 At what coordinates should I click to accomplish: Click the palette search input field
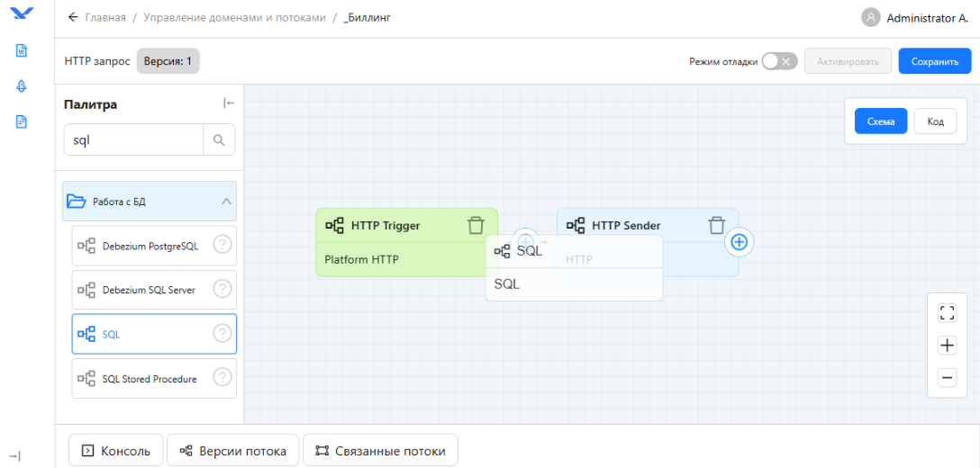coord(133,140)
